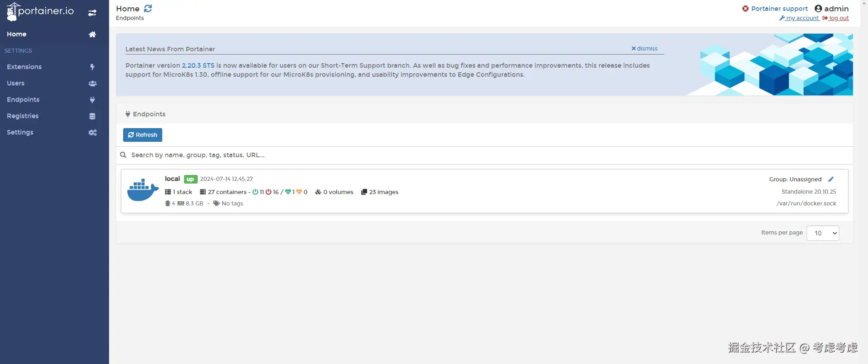Click the Portainer support lifebuoy icon

tap(745, 9)
